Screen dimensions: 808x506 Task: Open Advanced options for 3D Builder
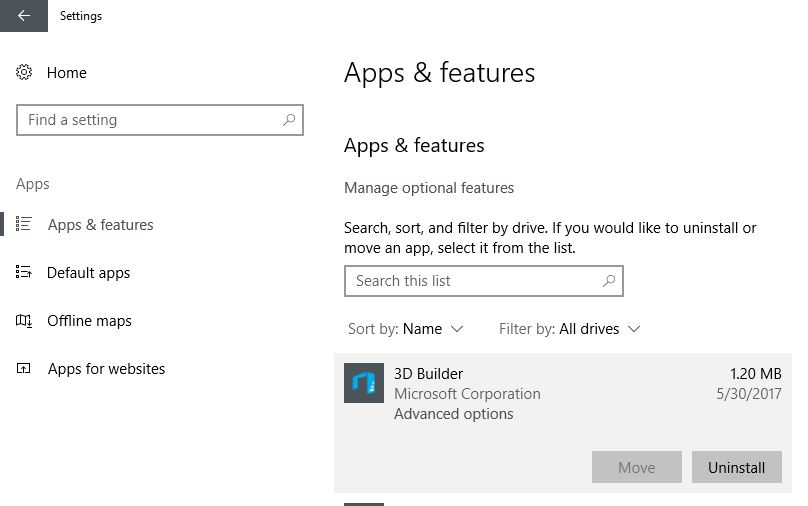453,414
